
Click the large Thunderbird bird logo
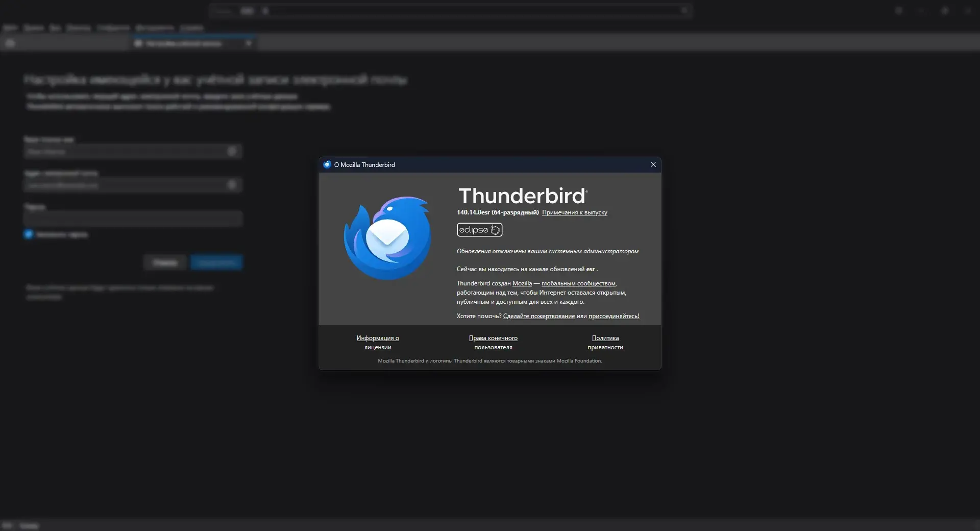tap(387, 238)
